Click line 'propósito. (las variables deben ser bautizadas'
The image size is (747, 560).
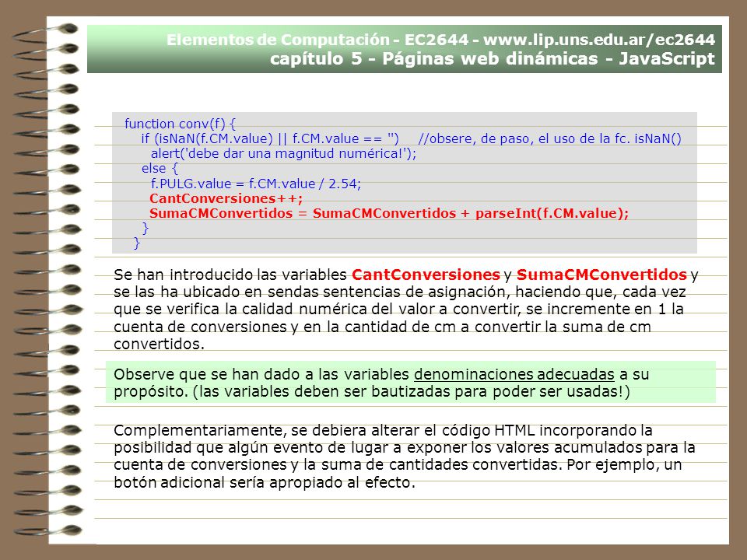(372, 391)
